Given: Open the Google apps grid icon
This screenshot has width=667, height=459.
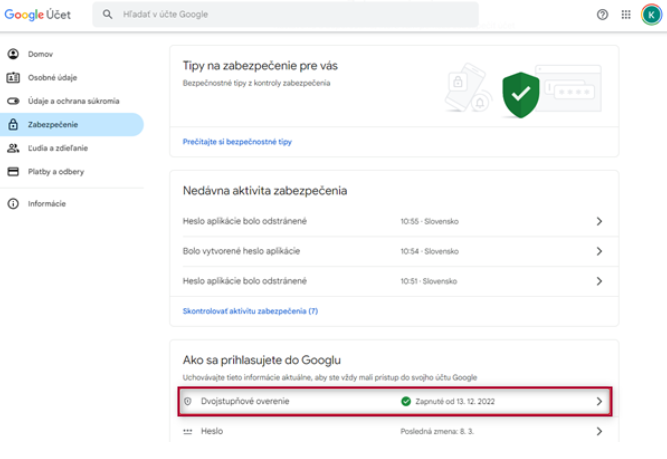Looking at the screenshot, I should coord(626,15).
